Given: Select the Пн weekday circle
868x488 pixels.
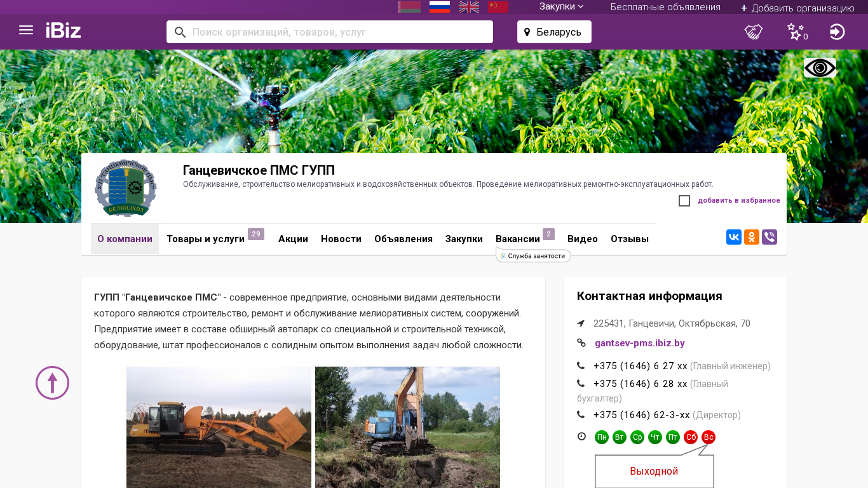Looking at the screenshot, I should 602,437.
